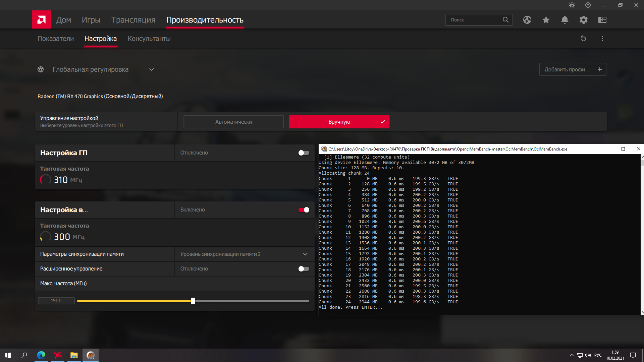Open the three-dot more options menu
644x362 pixels.
602,39
